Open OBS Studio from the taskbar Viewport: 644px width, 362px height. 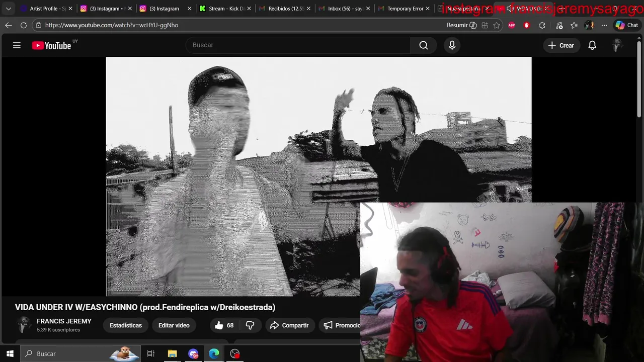235,353
